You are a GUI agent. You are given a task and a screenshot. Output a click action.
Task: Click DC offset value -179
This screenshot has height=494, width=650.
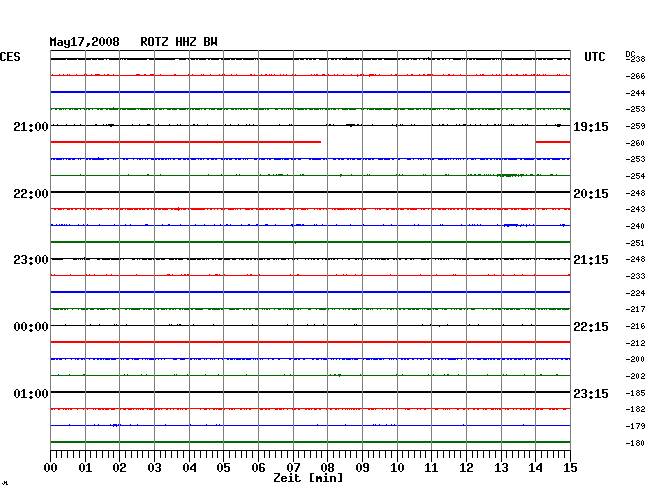pyautogui.click(x=635, y=426)
